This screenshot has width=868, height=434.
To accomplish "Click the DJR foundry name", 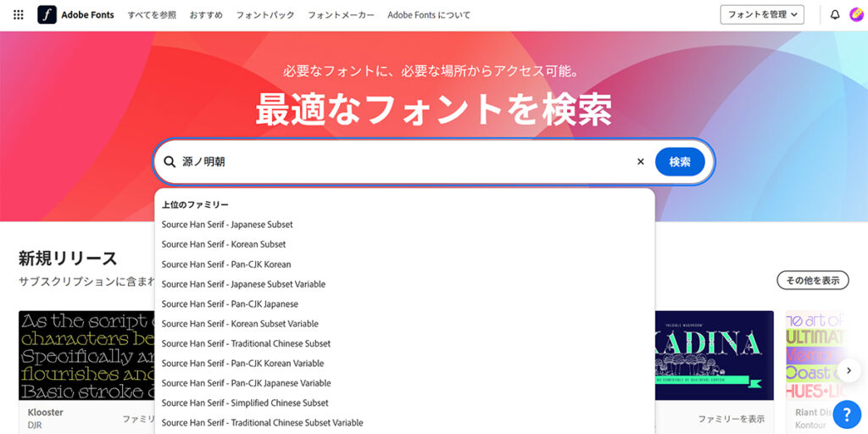I will [35, 426].
